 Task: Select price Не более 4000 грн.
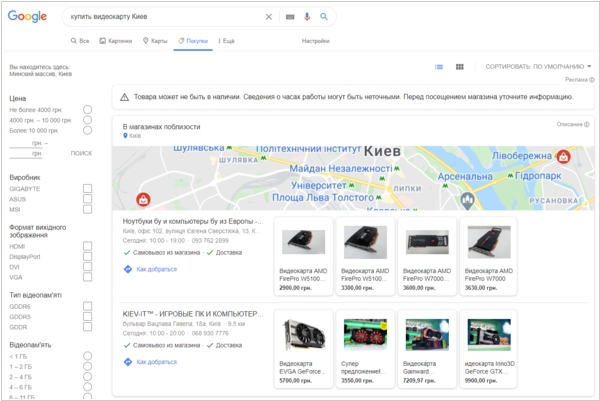88,109
